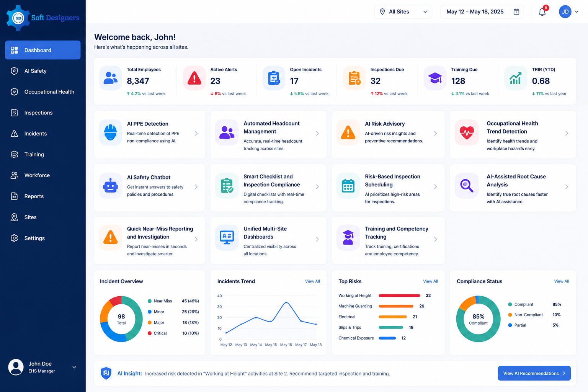This screenshot has height=392, width=588.
Task: Click the AI Safety Chatbot robot icon
Action: pyautogui.click(x=111, y=186)
